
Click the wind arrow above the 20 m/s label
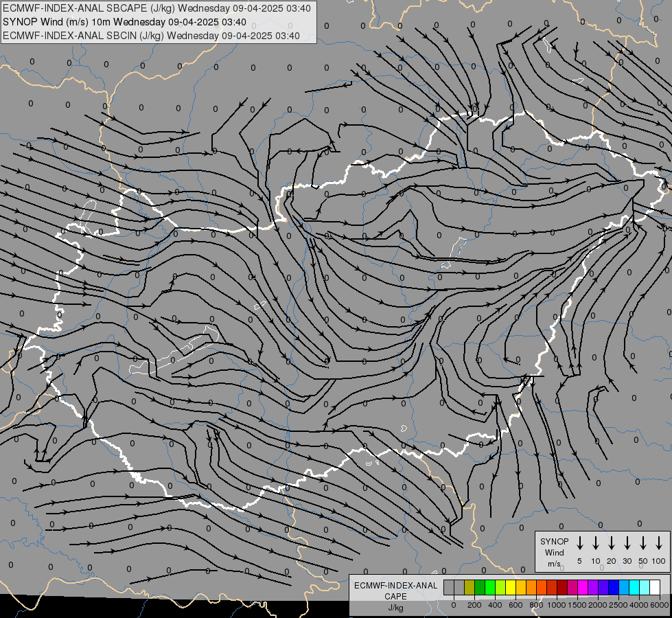click(x=612, y=543)
